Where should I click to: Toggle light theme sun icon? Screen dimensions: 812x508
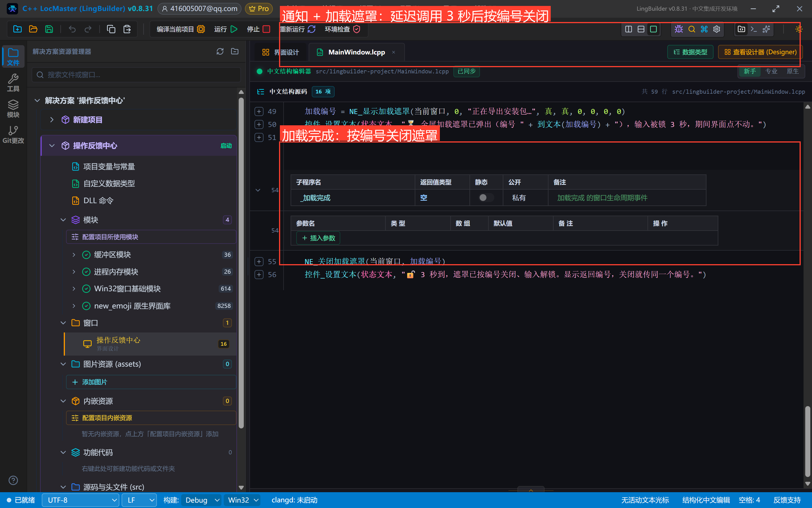[799, 29]
